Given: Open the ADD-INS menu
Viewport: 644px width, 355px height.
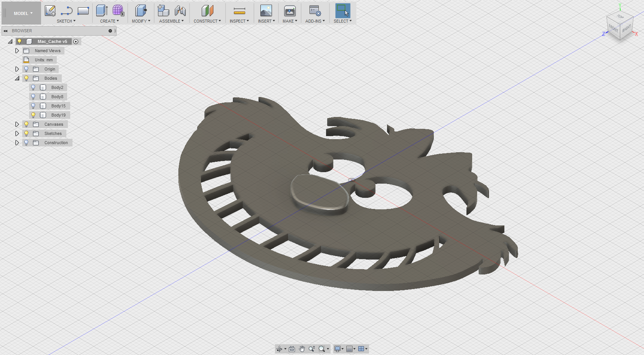Looking at the screenshot, I should click(315, 21).
